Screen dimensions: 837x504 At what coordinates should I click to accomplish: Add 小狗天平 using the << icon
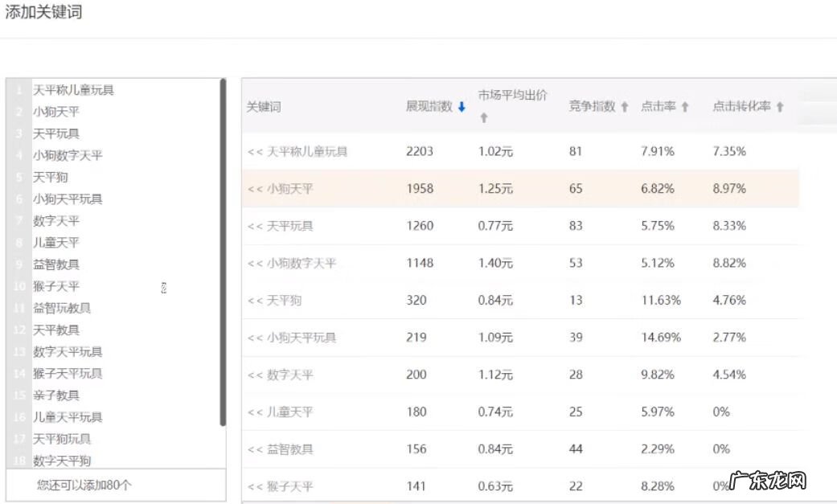click(255, 188)
